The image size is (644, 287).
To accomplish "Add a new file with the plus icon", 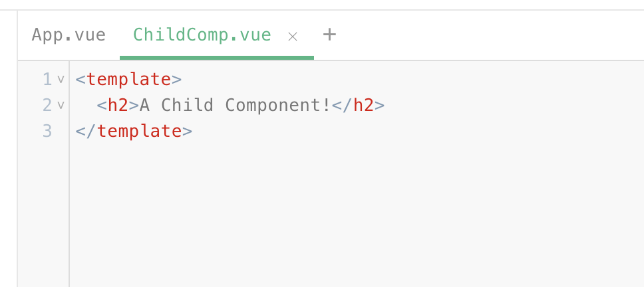I will pos(329,35).
